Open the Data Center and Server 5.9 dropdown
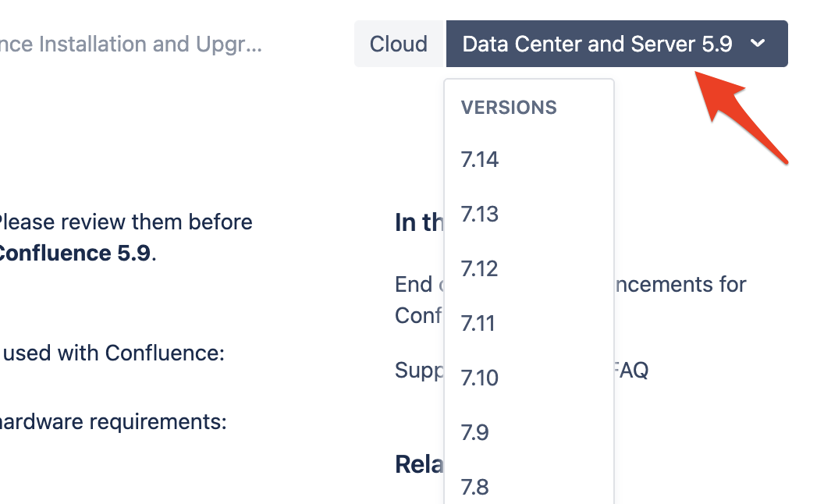This screenshot has width=824, height=504. coord(616,44)
